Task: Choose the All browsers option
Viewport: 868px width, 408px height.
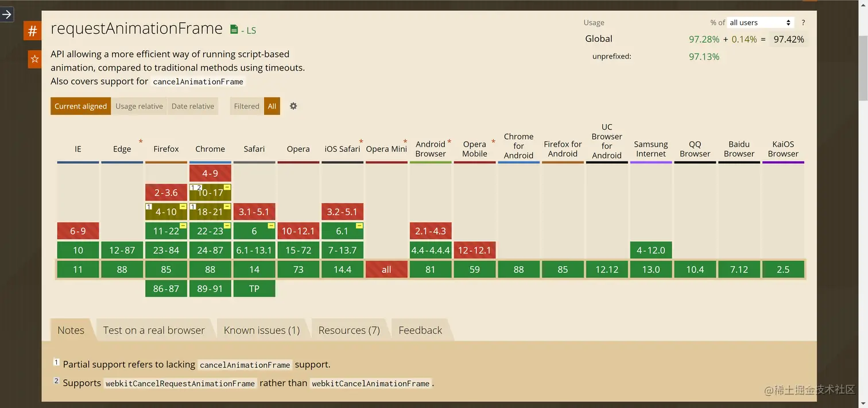Action: point(272,106)
